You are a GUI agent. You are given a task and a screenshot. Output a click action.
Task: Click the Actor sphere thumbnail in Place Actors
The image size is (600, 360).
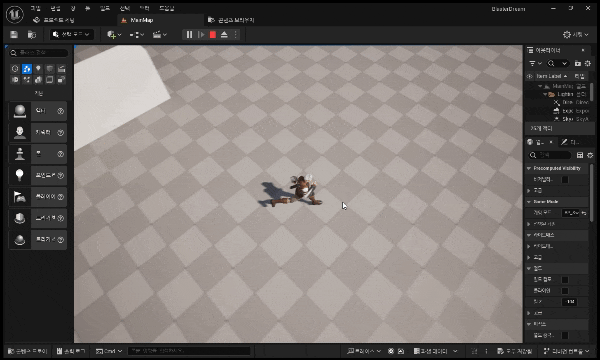20,111
